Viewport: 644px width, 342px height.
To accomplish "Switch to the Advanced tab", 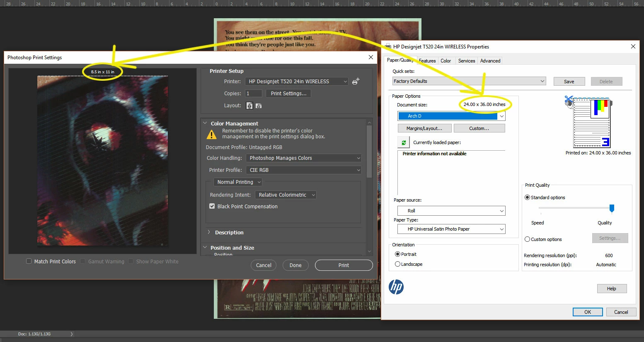I will pyautogui.click(x=490, y=61).
